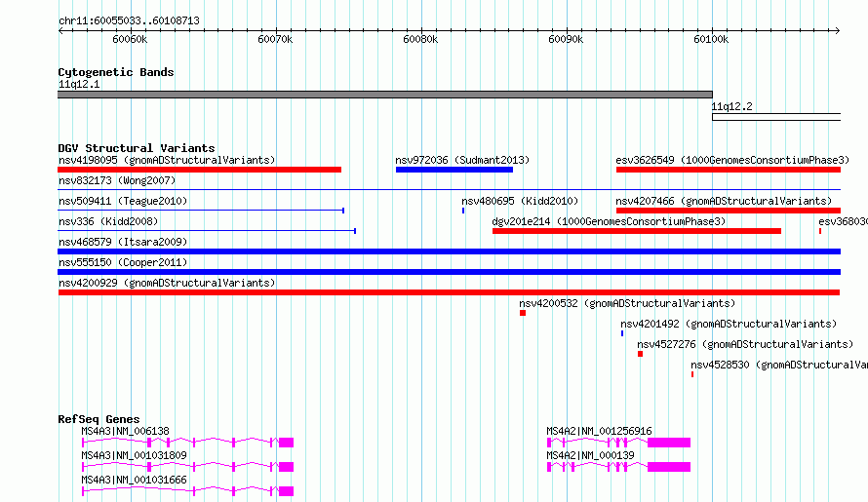The height and width of the screenshot is (502, 868).
Task: Click the 11q12.1 gray cytogenetic band
Action: (384, 95)
